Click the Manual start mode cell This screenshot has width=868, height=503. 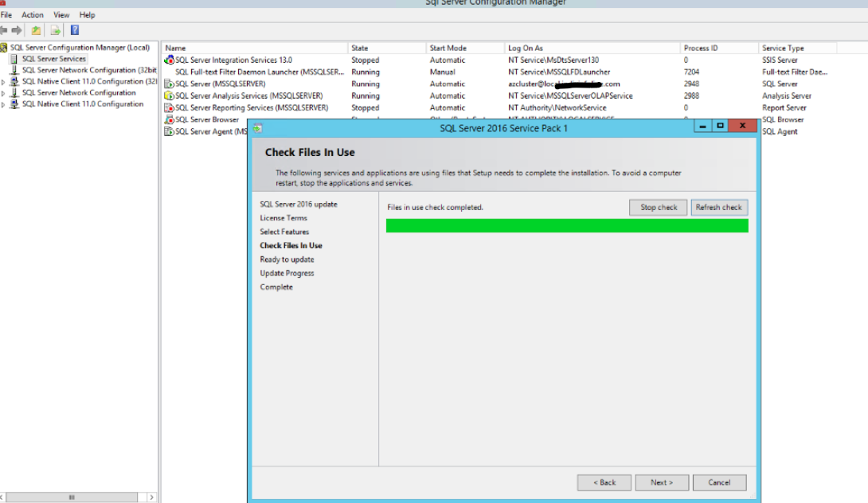[x=442, y=72]
